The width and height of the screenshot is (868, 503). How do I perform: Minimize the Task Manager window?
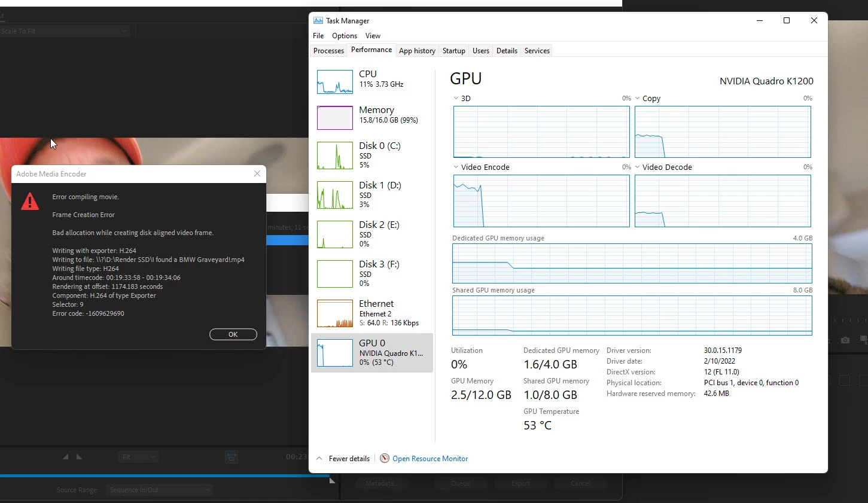[x=760, y=20]
